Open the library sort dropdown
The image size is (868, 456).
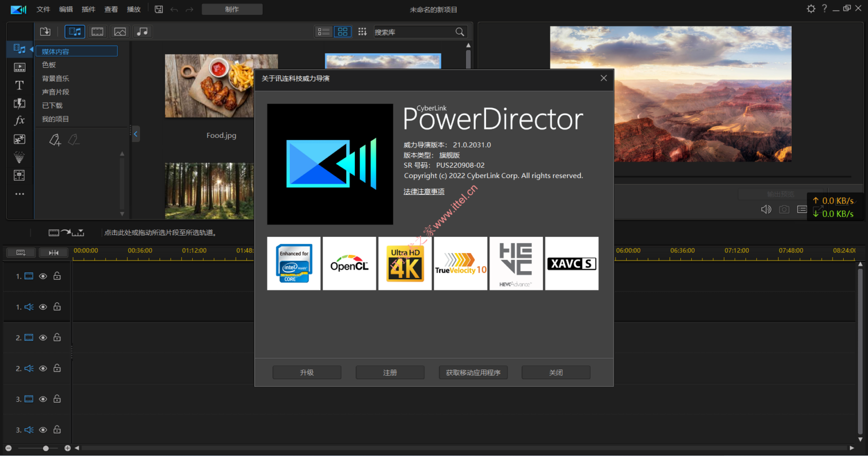(362, 31)
